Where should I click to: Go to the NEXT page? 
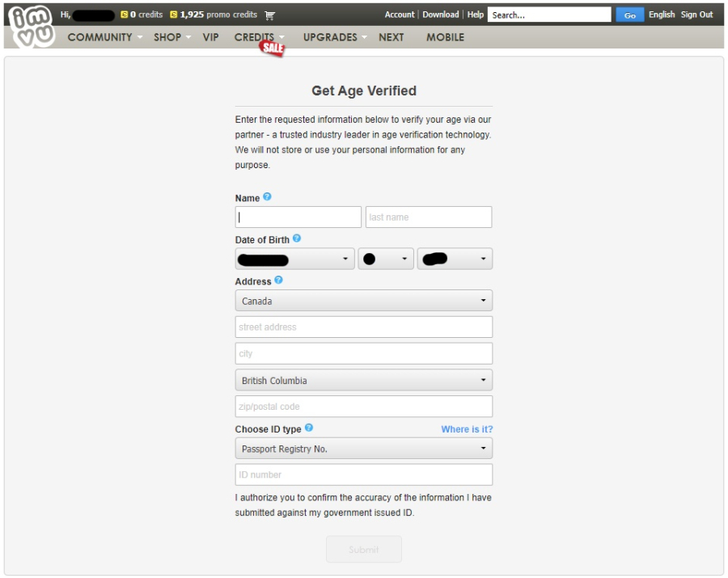(392, 37)
